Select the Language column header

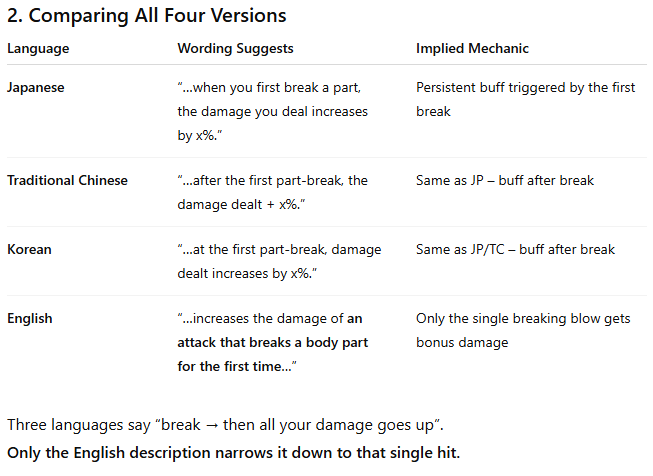tap(38, 49)
